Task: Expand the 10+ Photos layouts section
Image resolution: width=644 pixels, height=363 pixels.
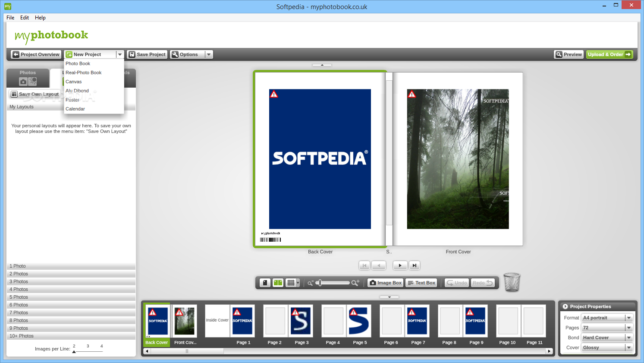Action: pyautogui.click(x=71, y=336)
